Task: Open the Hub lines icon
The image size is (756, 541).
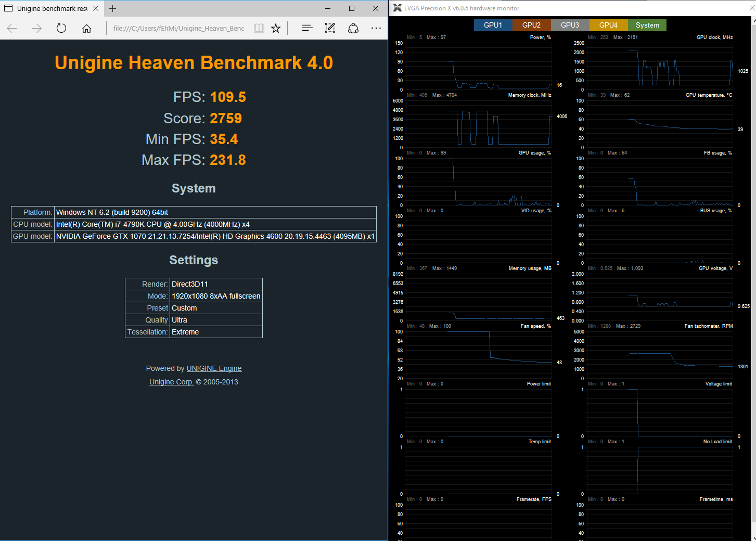Action: click(x=307, y=28)
